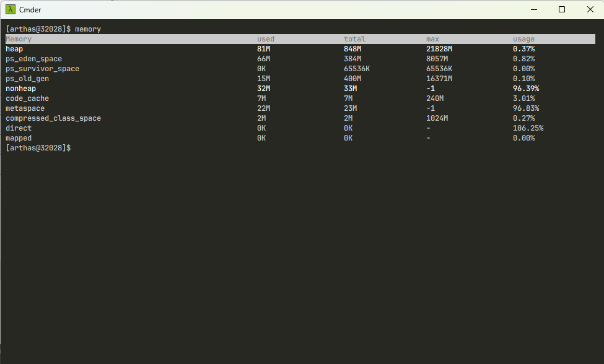Click the 'metaspace' row label

tap(25, 108)
